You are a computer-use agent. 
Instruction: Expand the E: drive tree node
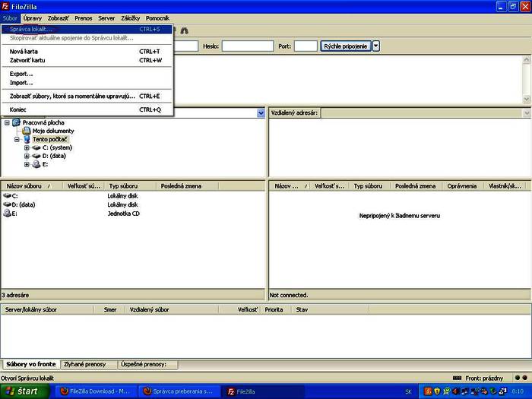coord(27,165)
